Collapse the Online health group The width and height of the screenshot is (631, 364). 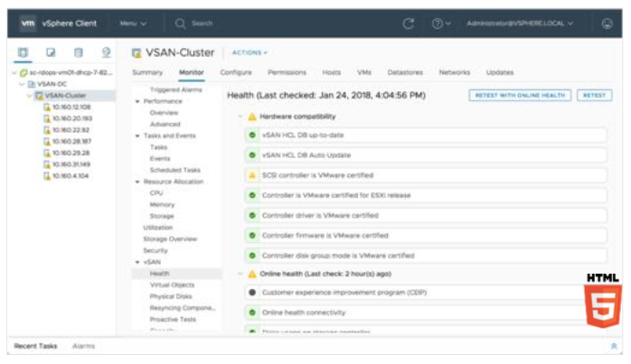pos(240,274)
